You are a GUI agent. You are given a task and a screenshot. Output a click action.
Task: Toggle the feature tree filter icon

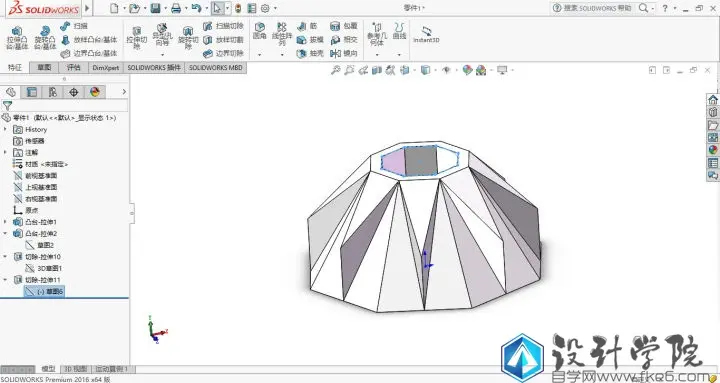[7, 106]
